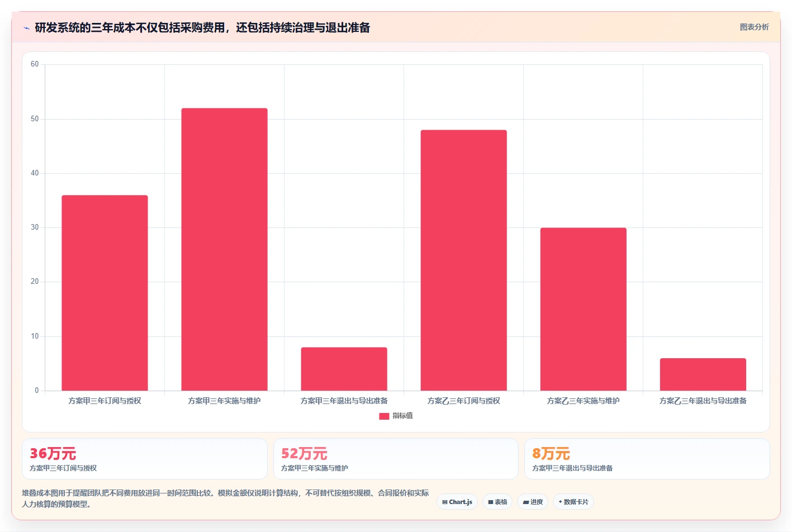Click the 方案甲三年实施与维护 bar in the chart
Viewport: 792px width, 532px height.
224,249
